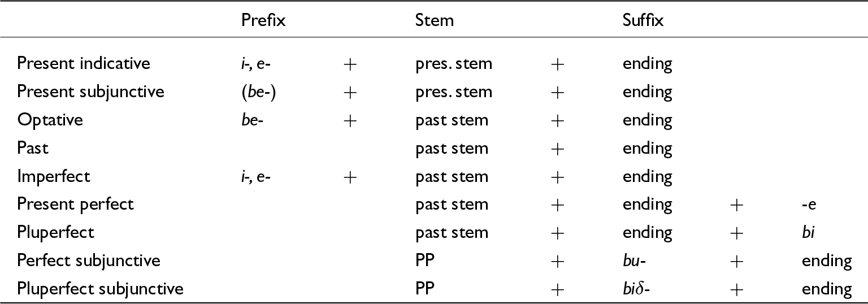Click the Pluperfect row label

[x=55, y=232]
